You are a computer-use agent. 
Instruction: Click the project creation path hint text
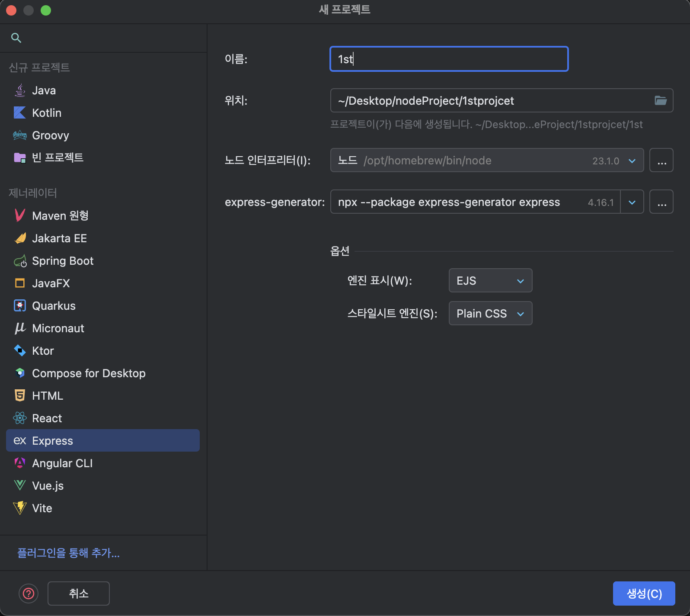(x=486, y=125)
